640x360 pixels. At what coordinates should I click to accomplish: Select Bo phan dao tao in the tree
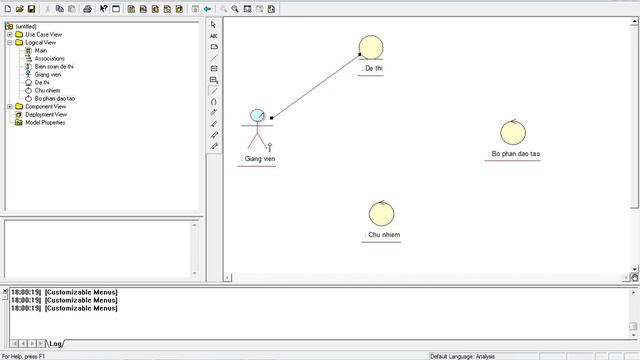pyautogui.click(x=55, y=99)
